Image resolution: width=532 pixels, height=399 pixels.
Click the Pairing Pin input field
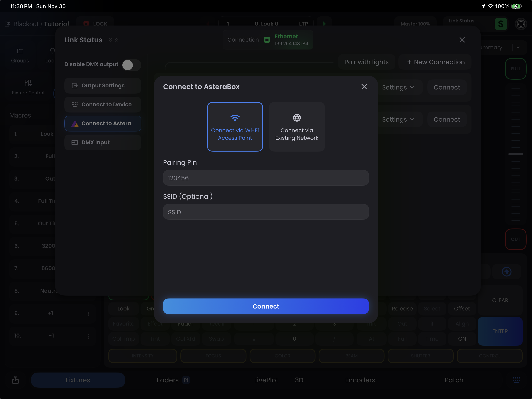tap(266, 178)
